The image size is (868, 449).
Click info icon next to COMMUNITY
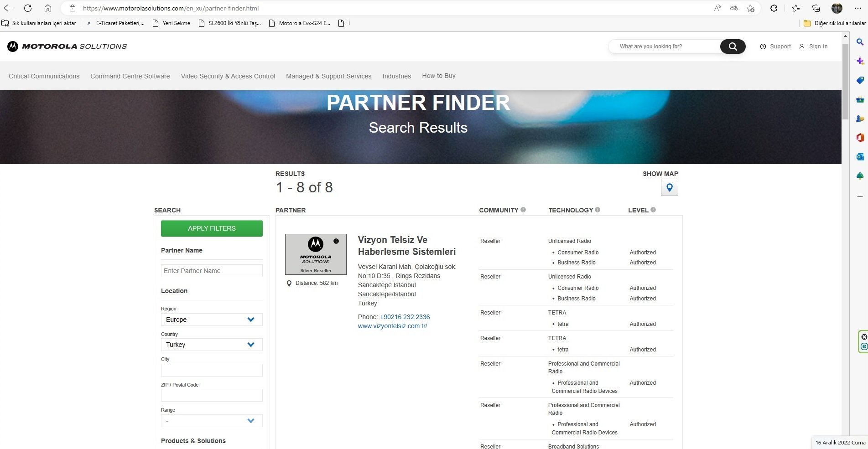(x=523, y=210)
